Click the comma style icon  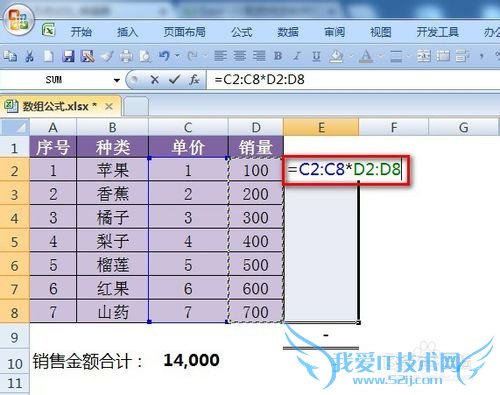click(482, 56)
